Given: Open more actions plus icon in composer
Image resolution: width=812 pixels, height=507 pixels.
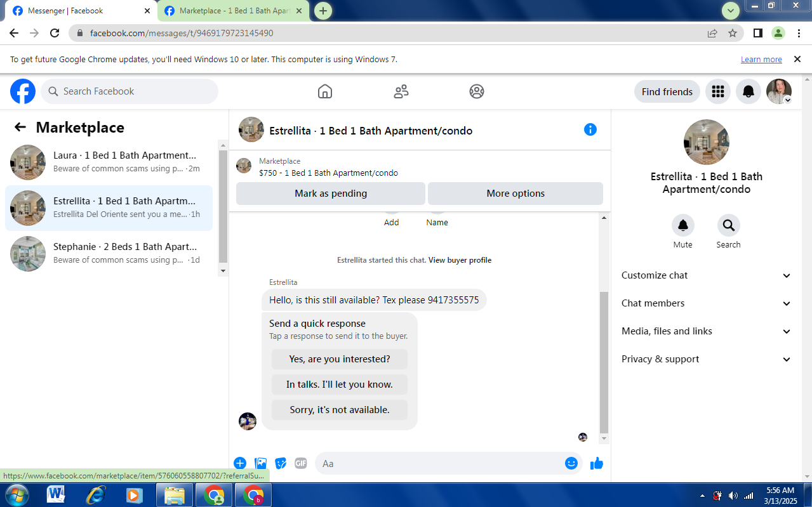Looking at the screenshot, I should click(x=240, y=463).
